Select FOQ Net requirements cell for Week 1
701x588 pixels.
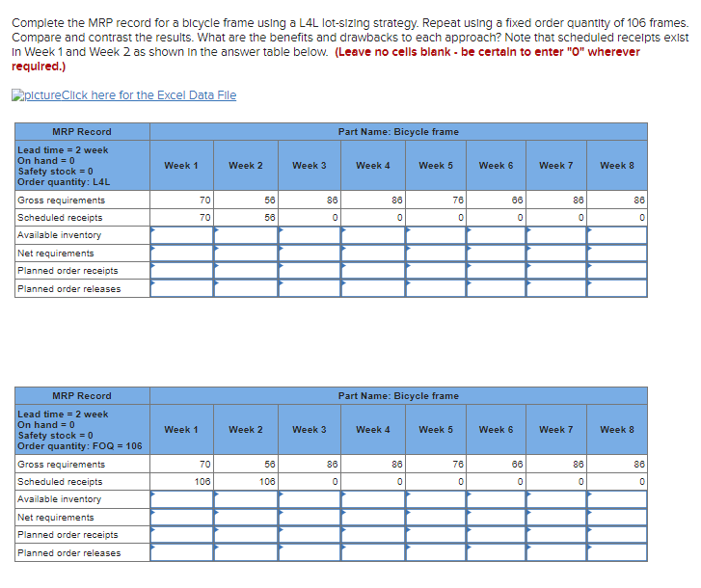pyautogui.click(x=181, y=517)
